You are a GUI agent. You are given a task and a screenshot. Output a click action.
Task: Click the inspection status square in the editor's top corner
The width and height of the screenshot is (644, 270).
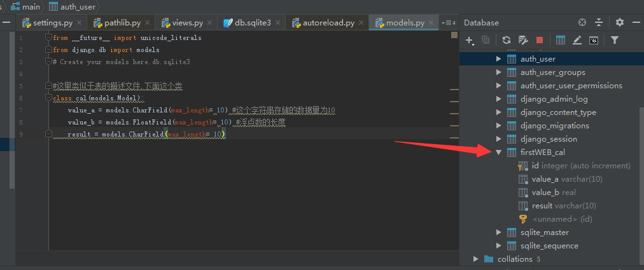(x=454, y=35)
